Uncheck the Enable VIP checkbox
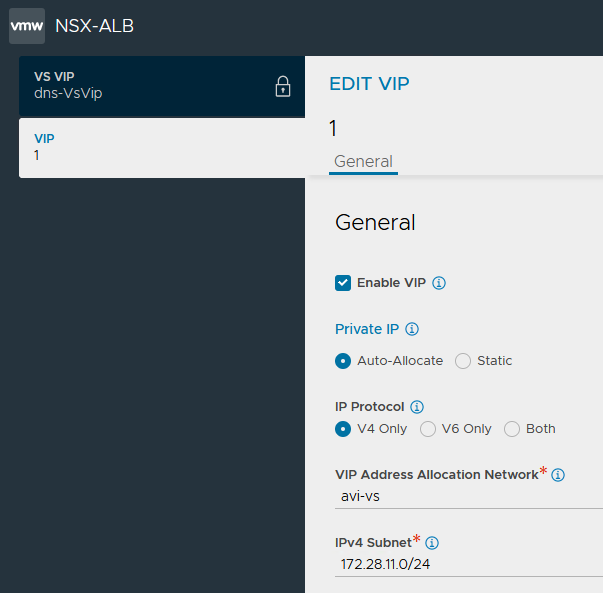Viewport: 603px width, 593px height. (343, 283)
